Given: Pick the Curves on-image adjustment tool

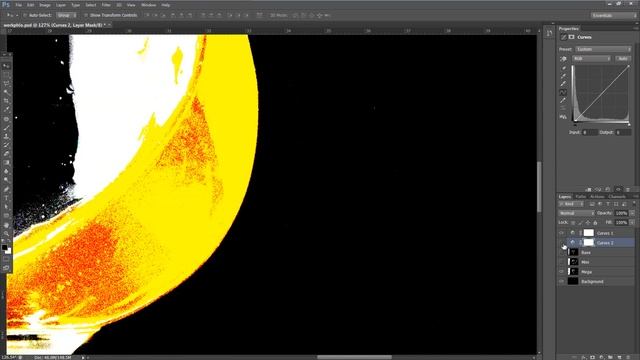Looking at the screenshot, I should click(563, 59).
